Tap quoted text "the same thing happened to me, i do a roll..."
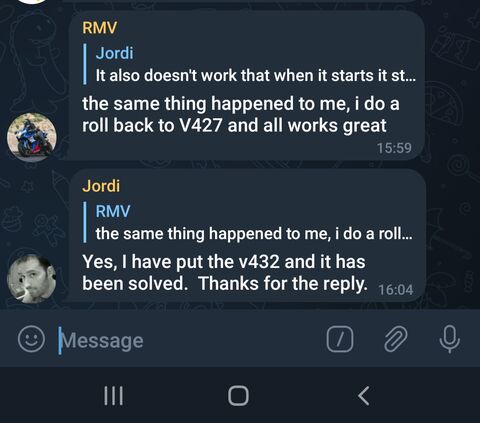The height and width of the screenshot is (423, 480). [254, 233]
